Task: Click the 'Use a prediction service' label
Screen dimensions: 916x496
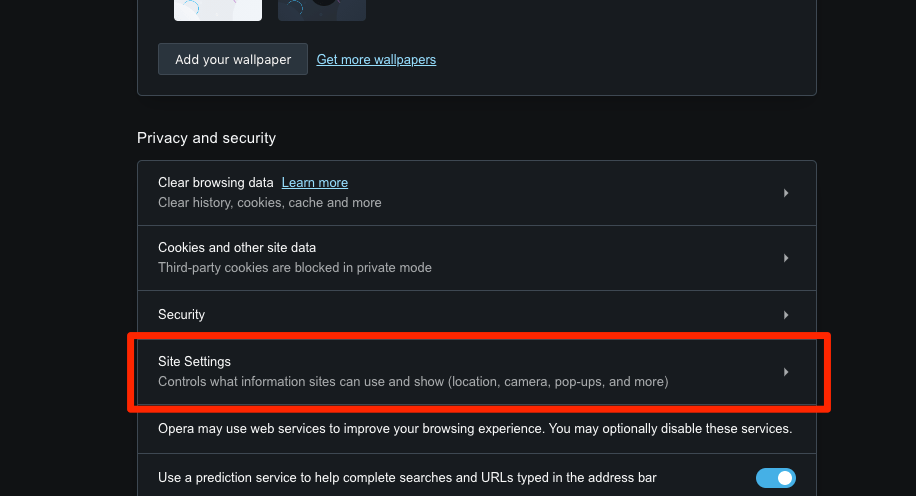Action: point(407,478)
